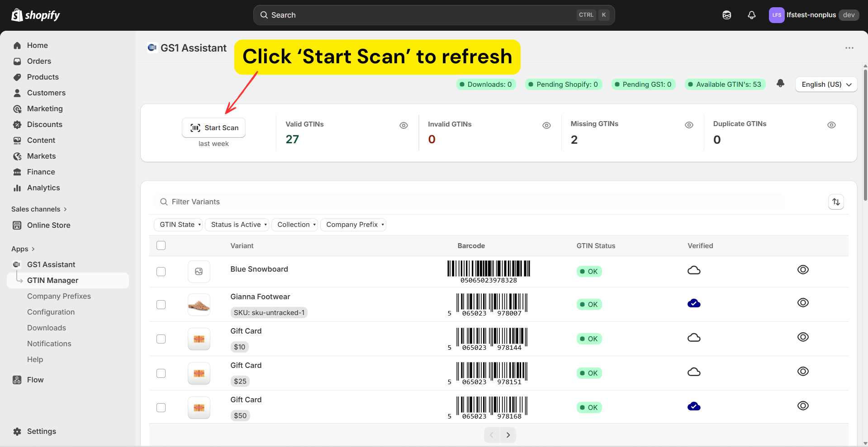Click the Gianna Footwear verified cloud icon

tap(694, 303)
